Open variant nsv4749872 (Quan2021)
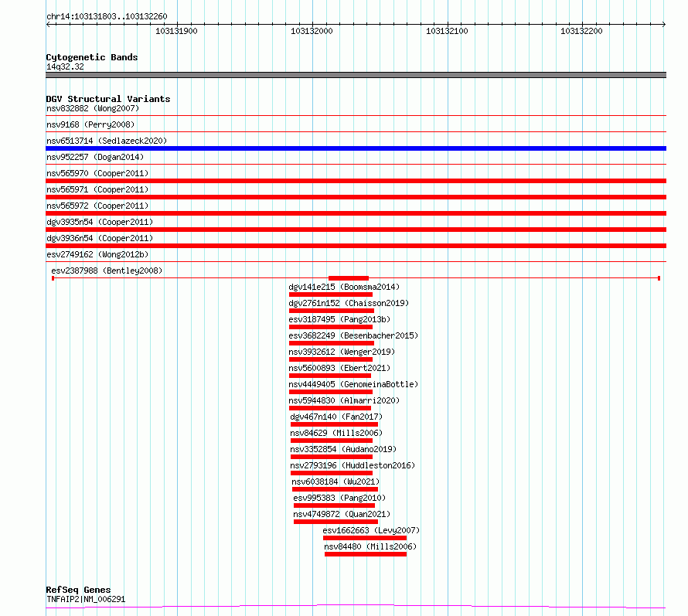Image resolution: width=688 pixels, height=616 pixels. coord(342,514)
